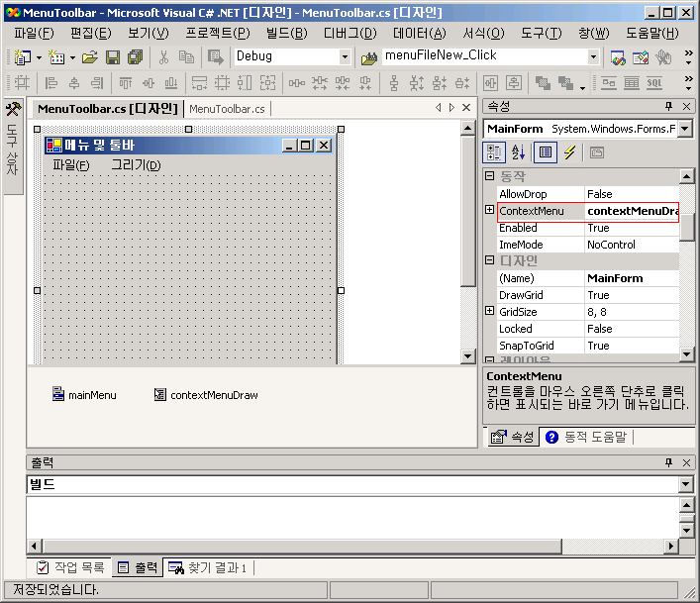
Task: Click the Align Lefts layout icon
Action: 51,83
